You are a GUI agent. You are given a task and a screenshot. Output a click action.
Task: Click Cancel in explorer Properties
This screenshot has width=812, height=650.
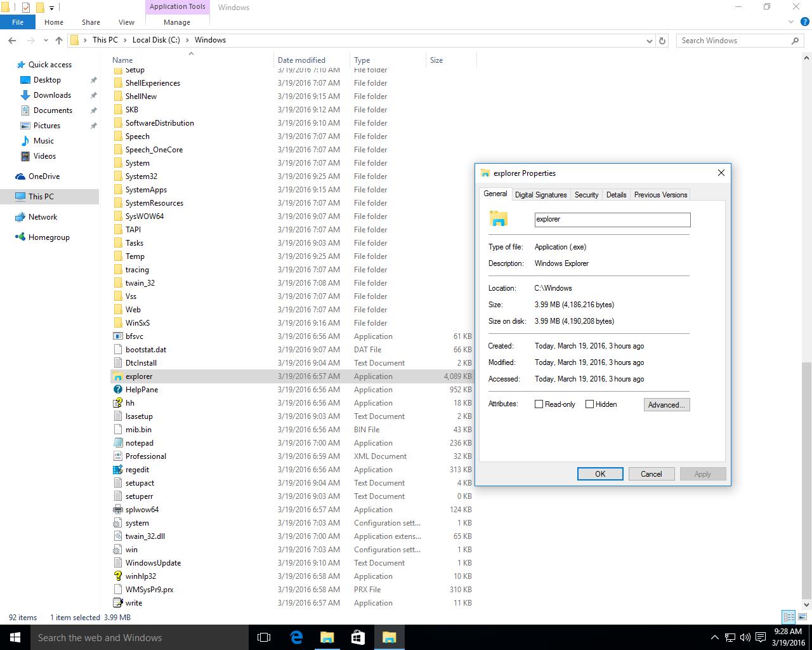pyautogui.click(x=651, y=474)
